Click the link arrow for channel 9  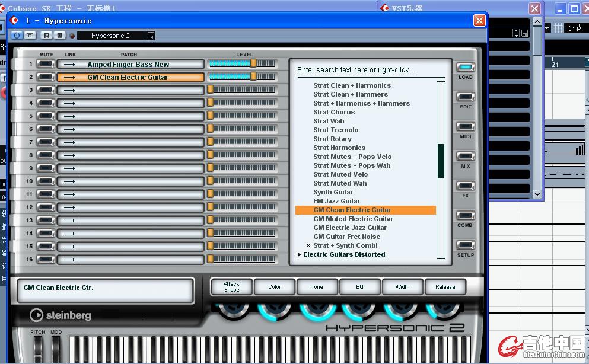click(x=69, y=168)
